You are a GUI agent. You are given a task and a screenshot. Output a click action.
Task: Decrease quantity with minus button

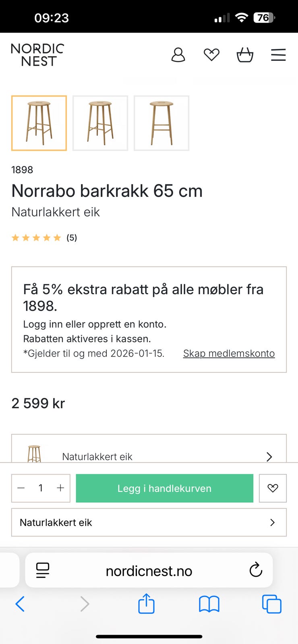(x=21, y=488)
